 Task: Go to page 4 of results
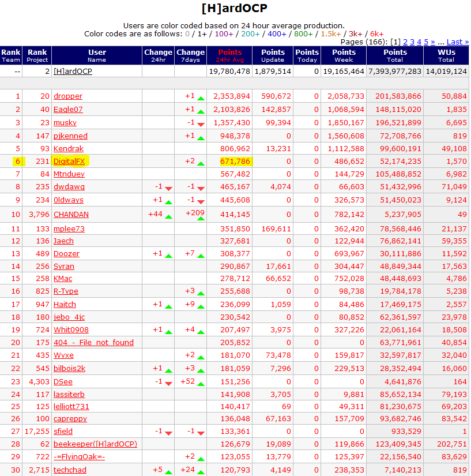click(x=419, y=42)
